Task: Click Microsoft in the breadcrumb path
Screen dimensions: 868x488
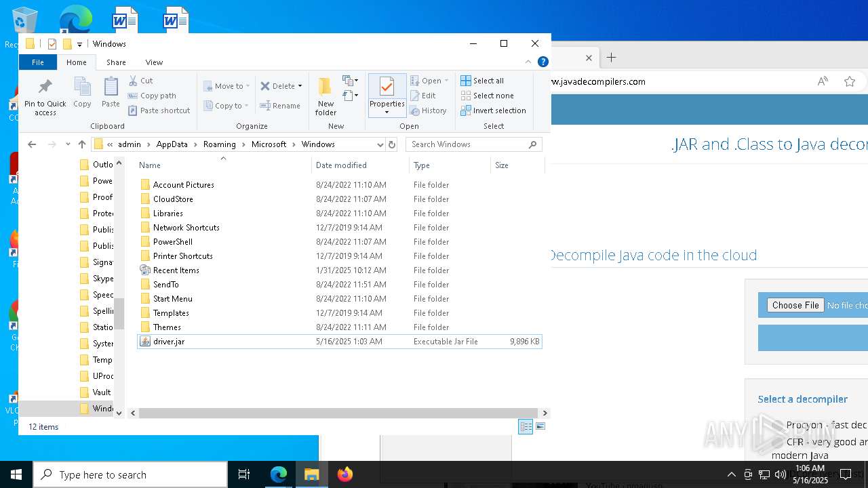Action: pos(269,144)
